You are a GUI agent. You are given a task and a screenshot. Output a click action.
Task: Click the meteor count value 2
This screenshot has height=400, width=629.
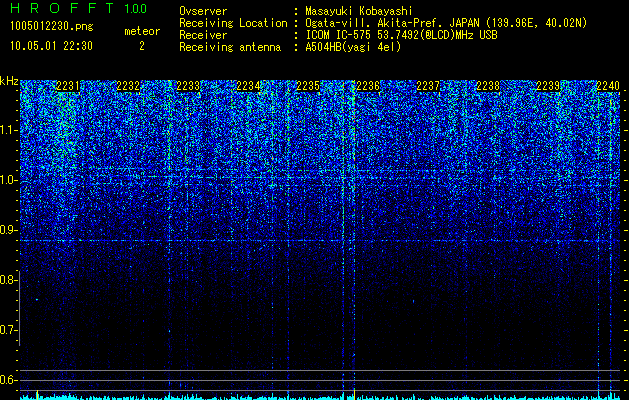pos(142,46)
